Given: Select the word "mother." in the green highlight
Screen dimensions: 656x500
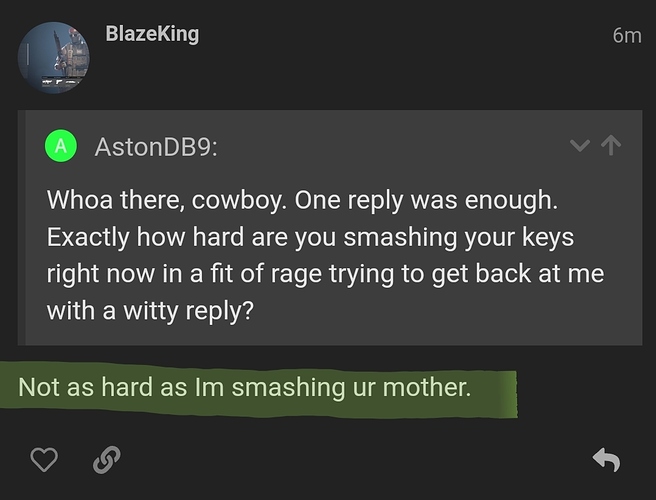Looking at the screenshot, I should pyautogui.click(x=427, y=387).
